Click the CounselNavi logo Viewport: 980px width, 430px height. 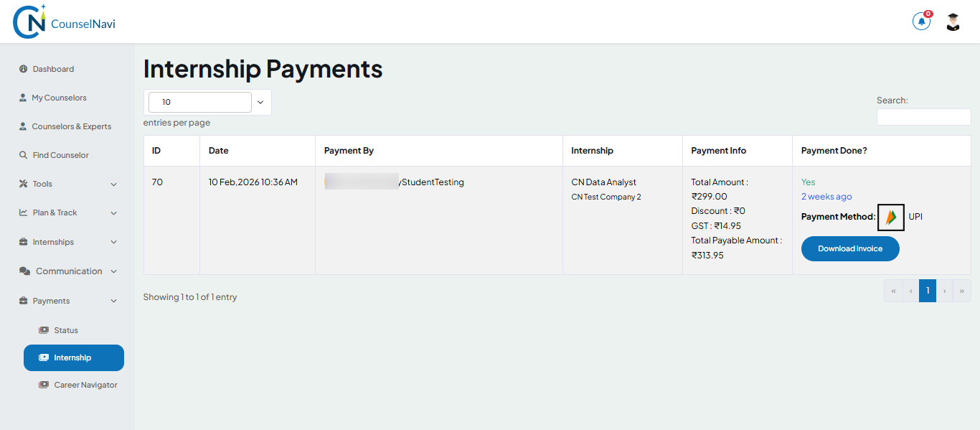coord(63,21)
